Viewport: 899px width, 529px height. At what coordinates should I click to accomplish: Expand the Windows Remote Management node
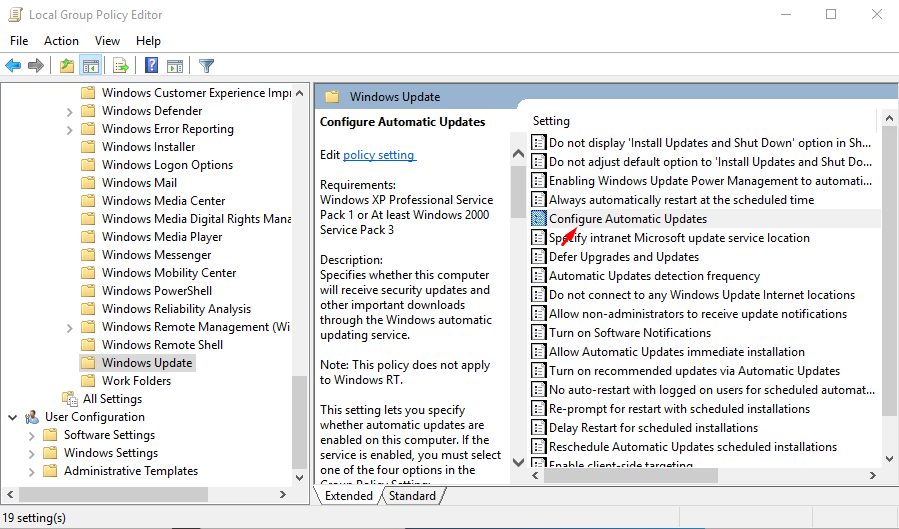click(x=69, y=328)
